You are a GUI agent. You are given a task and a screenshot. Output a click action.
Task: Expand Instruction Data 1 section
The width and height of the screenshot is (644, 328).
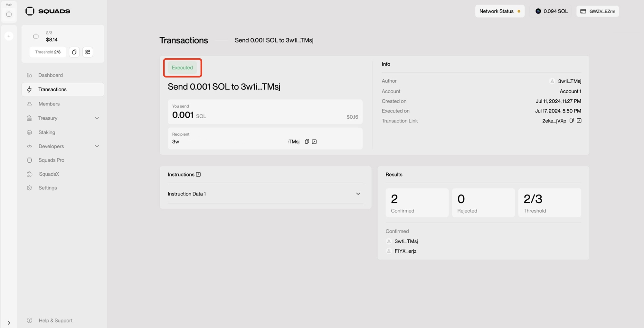(358, 194)
